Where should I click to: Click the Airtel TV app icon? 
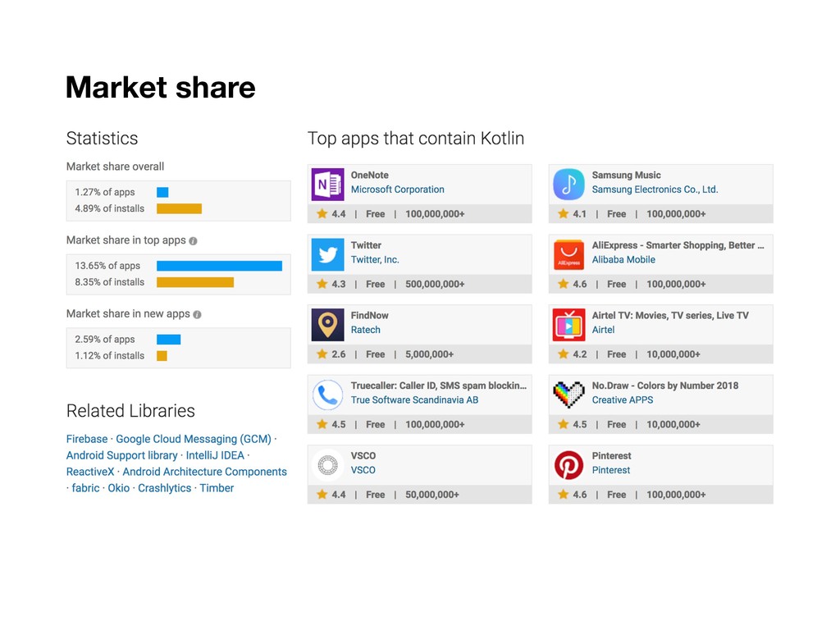point(568,325)
